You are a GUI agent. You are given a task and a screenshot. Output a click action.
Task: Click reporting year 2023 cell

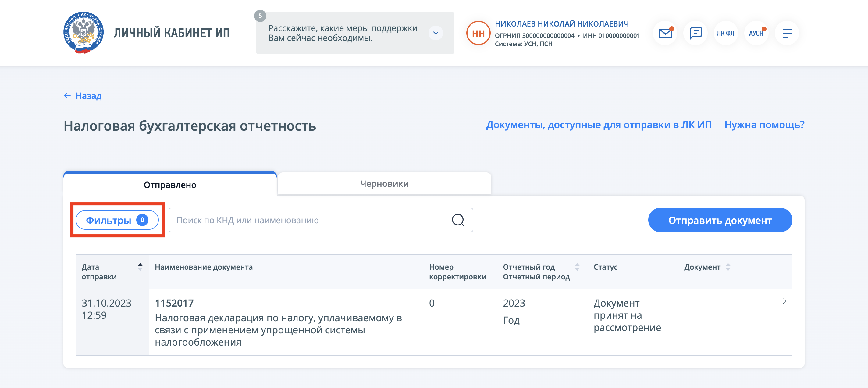click(514, 303)
